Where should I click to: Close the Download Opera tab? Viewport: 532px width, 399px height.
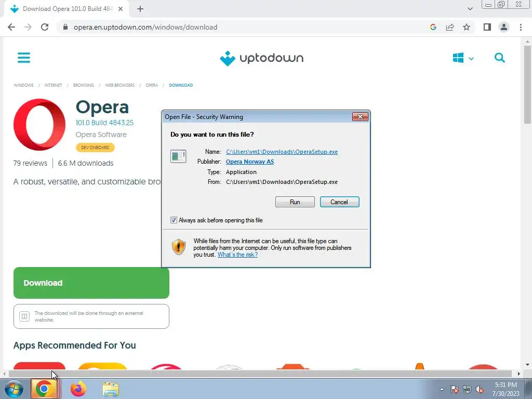pyautogui.click(x=121, y=9)
